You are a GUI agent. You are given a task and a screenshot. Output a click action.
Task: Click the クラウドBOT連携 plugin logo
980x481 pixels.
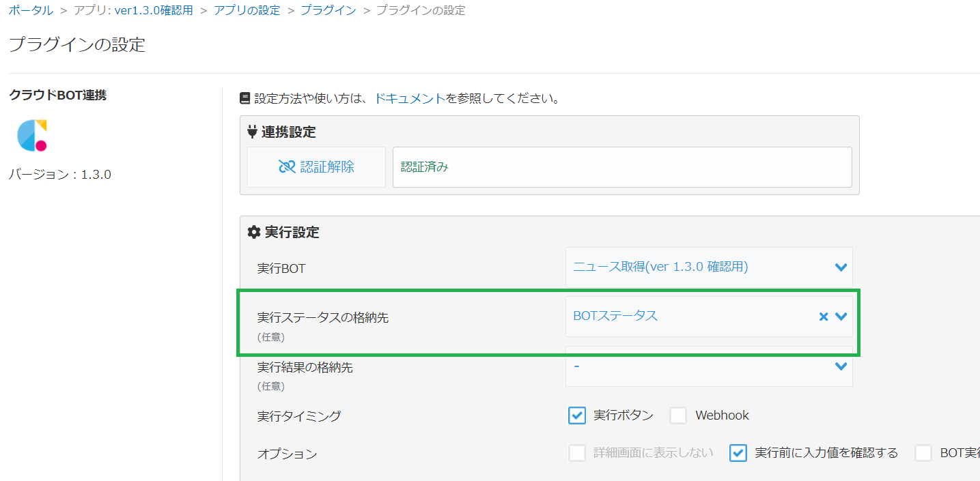tap(32, 135)
